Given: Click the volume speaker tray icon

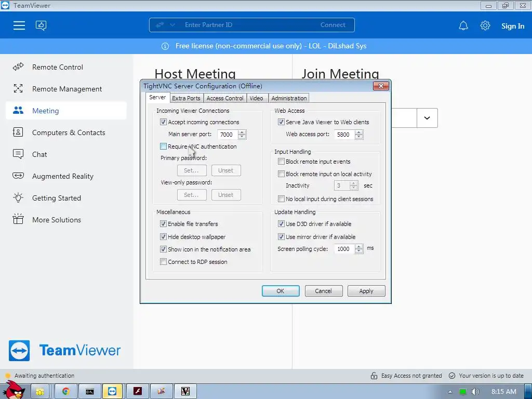Looking at the screenshot, I should click(x=475, y=392).
